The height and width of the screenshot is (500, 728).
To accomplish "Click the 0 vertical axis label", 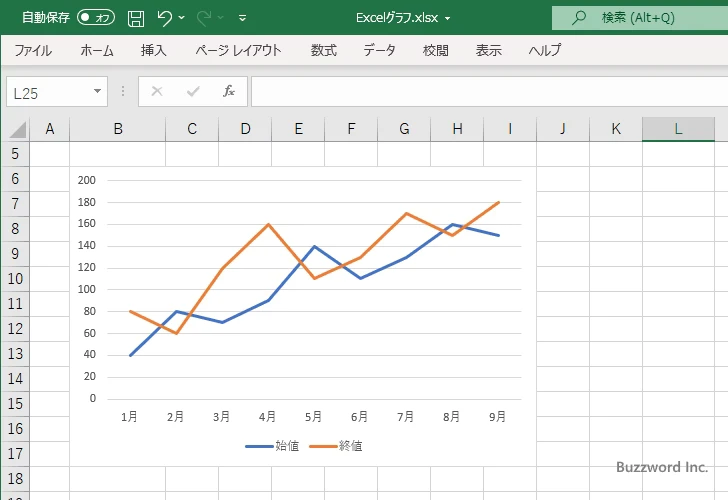I will tap(93, 398).
